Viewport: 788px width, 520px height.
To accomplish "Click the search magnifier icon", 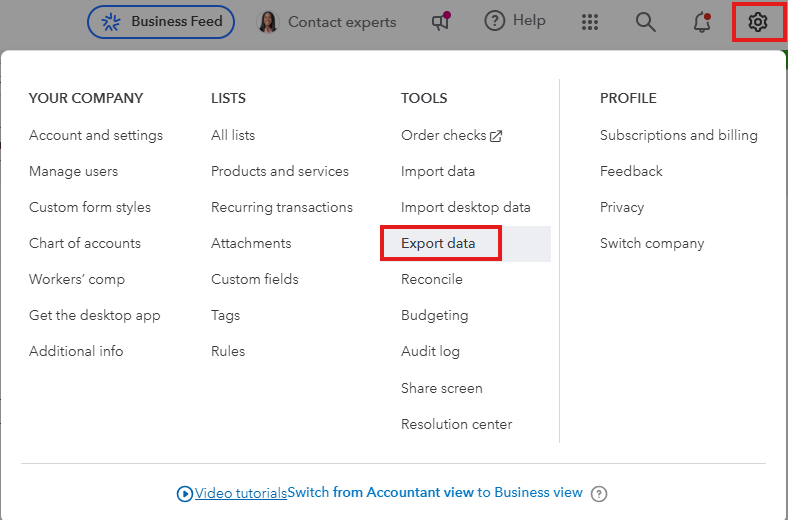I will point(646,21).
